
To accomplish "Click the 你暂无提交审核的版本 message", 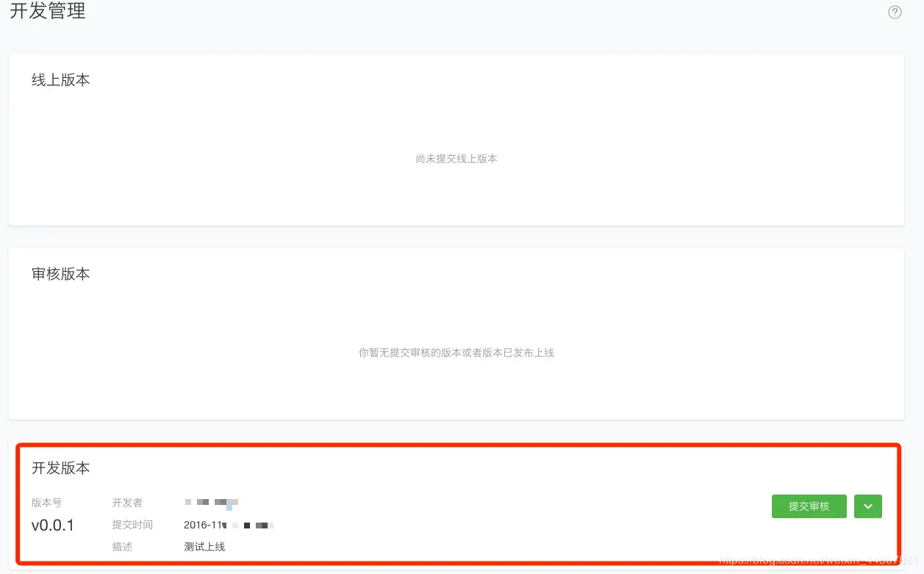I will tap(456, 353).
